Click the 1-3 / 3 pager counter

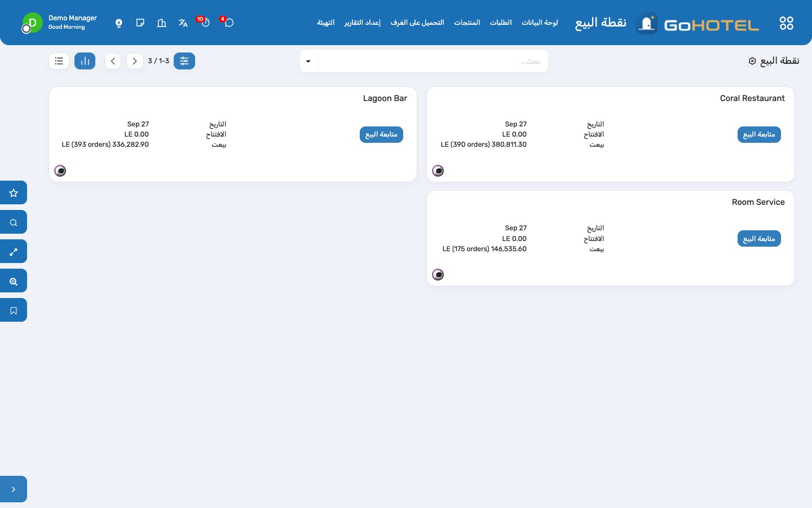[158, 61]
